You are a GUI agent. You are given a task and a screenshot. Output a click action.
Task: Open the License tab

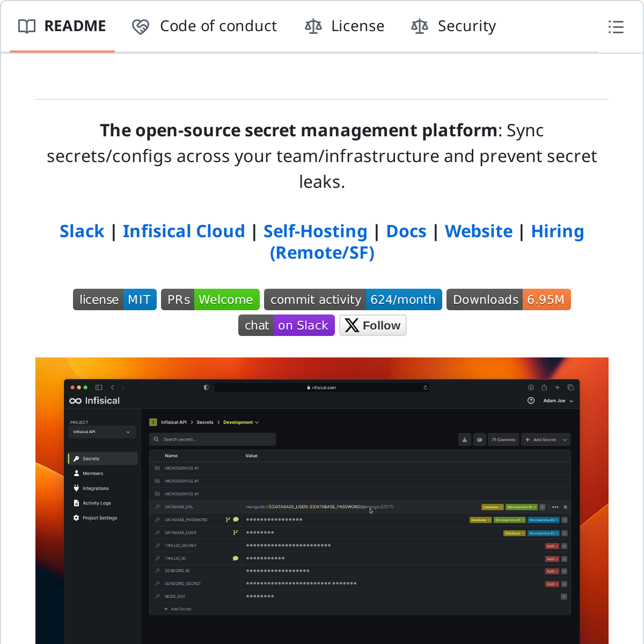coord(345,26)
